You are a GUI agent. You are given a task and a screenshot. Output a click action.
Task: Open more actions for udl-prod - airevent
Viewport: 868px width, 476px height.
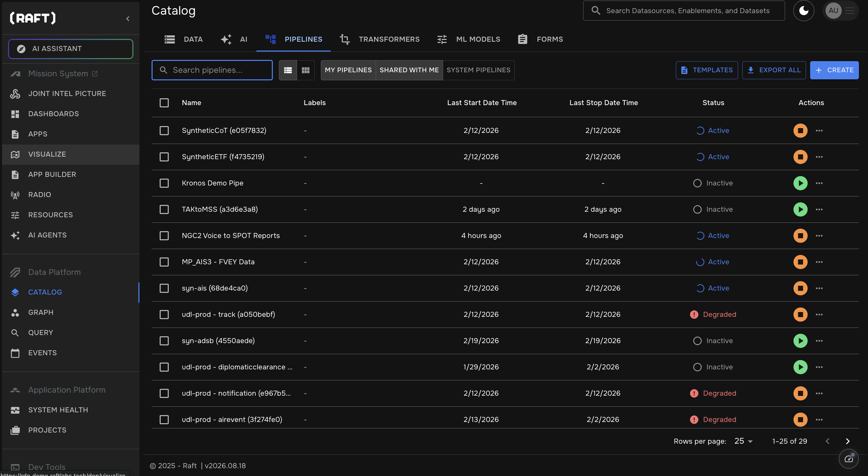tap(819, 420)
